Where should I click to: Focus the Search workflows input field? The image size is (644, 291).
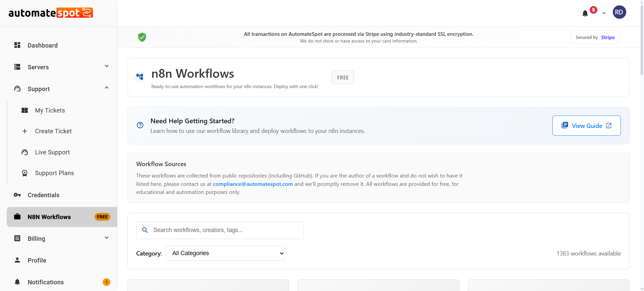[220, 230]
